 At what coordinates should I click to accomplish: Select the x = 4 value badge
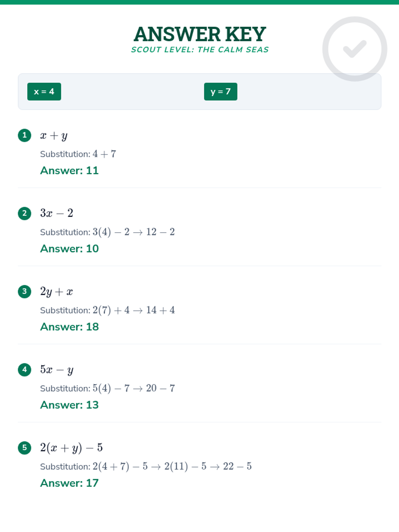[44, 91]
